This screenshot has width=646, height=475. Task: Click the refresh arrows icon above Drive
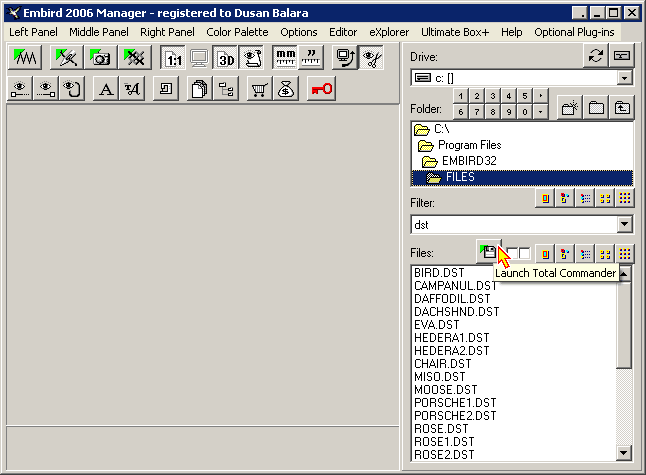coord(596,56)
